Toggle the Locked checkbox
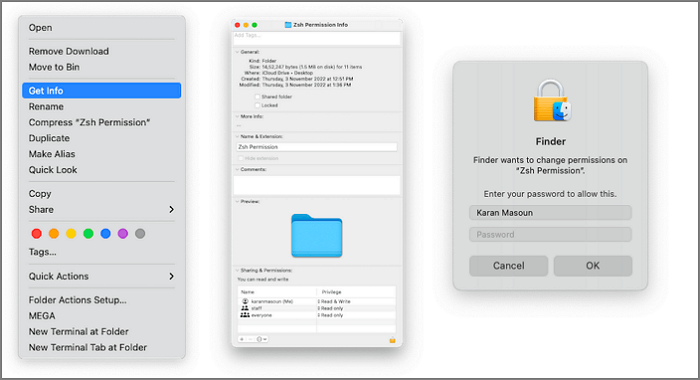This screenshot has width=700, height=380. [257, 105]
